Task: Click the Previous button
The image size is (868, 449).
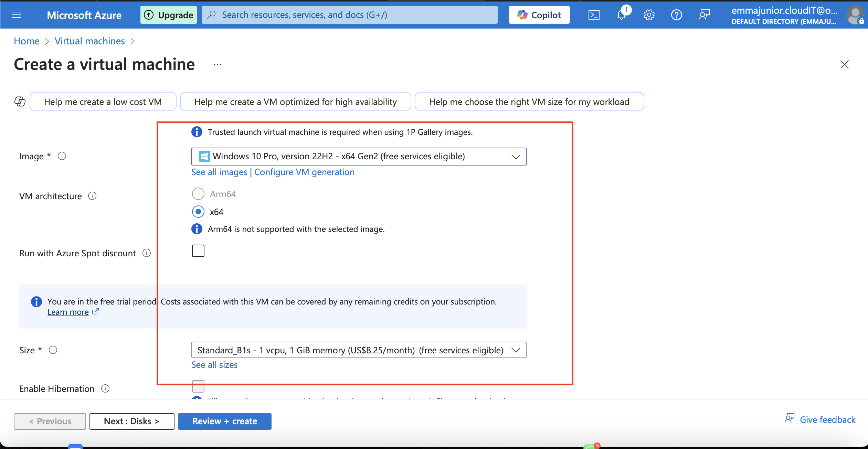Action: tap(50, 421)
